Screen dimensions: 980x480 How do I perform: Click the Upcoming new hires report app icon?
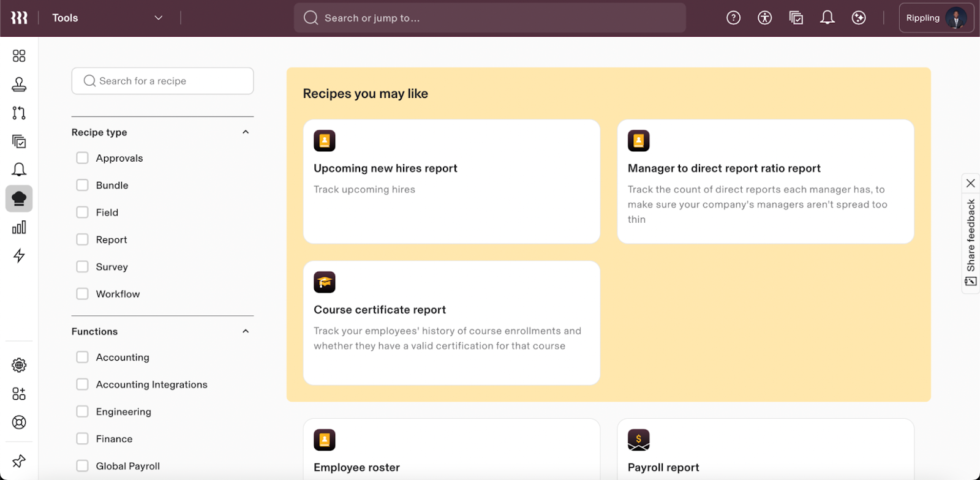pos(325,141)
